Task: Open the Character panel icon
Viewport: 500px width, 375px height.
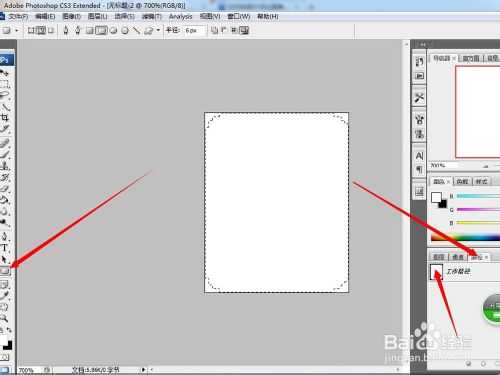Action: click(419, 156)
